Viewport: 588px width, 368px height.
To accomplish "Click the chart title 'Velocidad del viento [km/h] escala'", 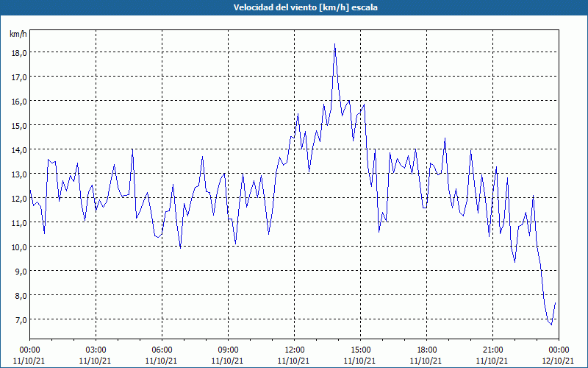I will [305, 7].
